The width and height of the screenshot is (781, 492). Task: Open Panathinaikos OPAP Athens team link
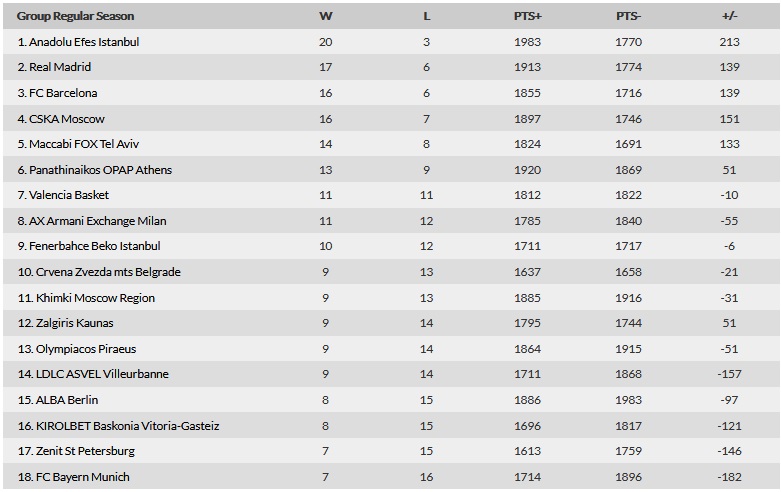pyautogui.click(x=100, y=170)
